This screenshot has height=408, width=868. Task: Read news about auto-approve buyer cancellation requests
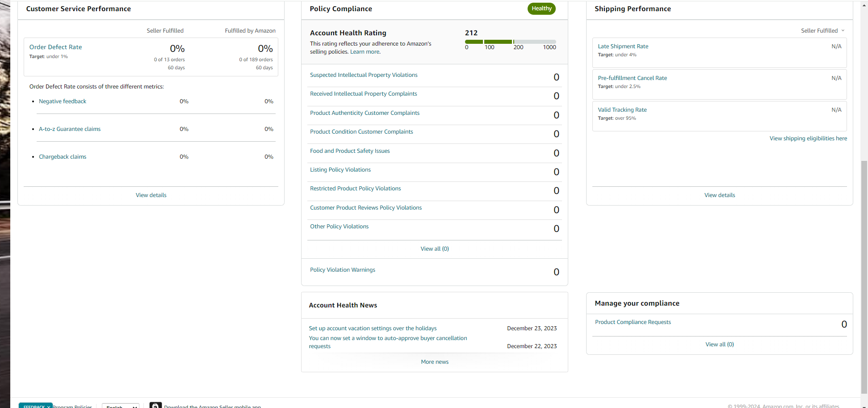(x=388, y=342)
